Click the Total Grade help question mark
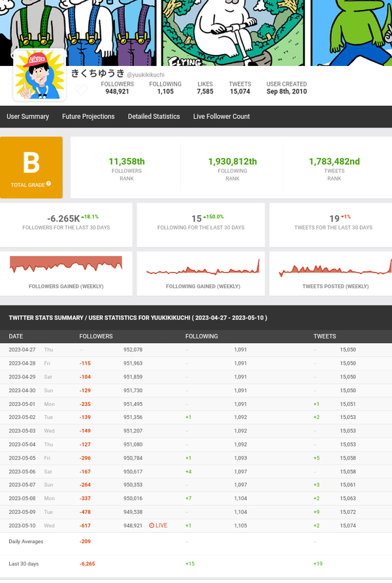The width and height of the screenshot is (392, 583). pos(49,184)
